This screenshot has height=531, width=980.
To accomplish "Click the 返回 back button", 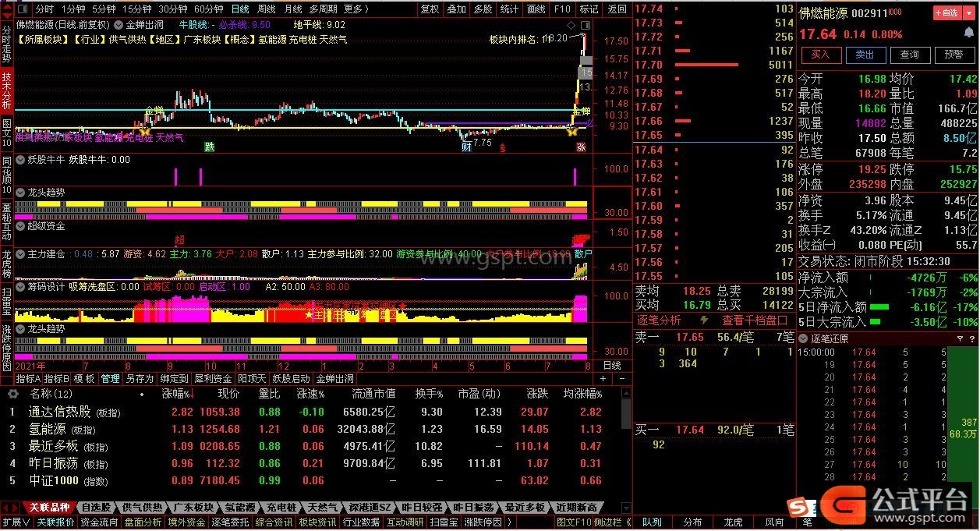I will pyautogui.click(x=617, y=9).
